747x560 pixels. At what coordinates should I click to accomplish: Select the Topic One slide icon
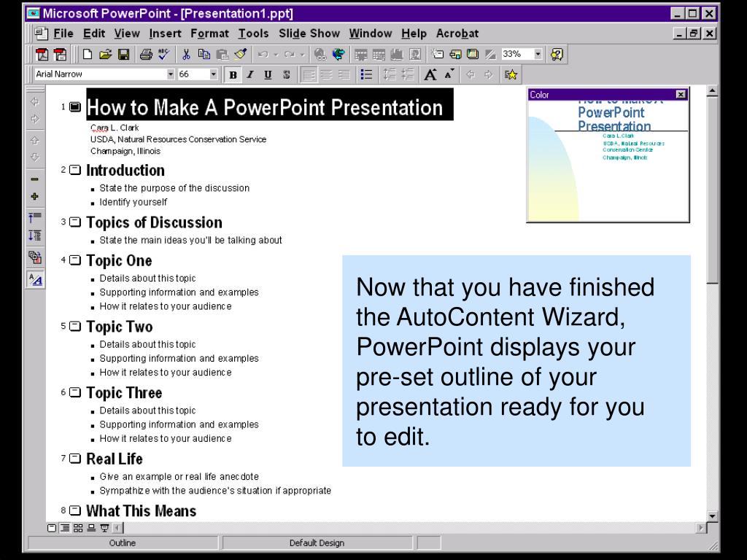75,261
